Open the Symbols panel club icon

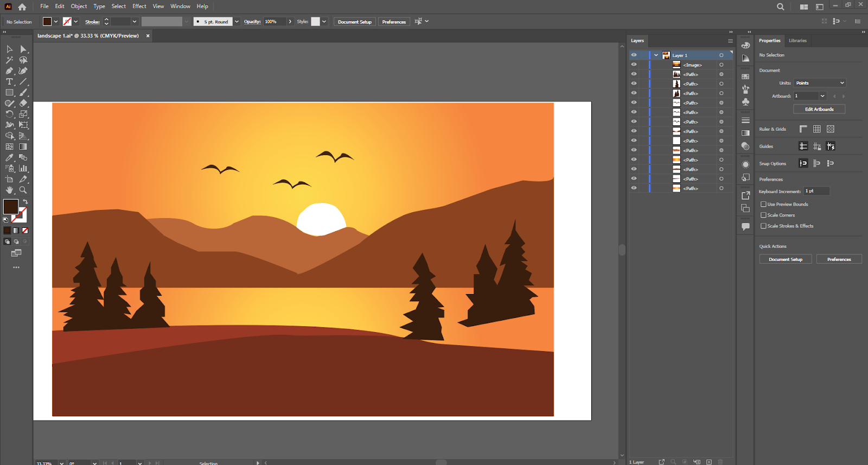click(x=746, y=102)
